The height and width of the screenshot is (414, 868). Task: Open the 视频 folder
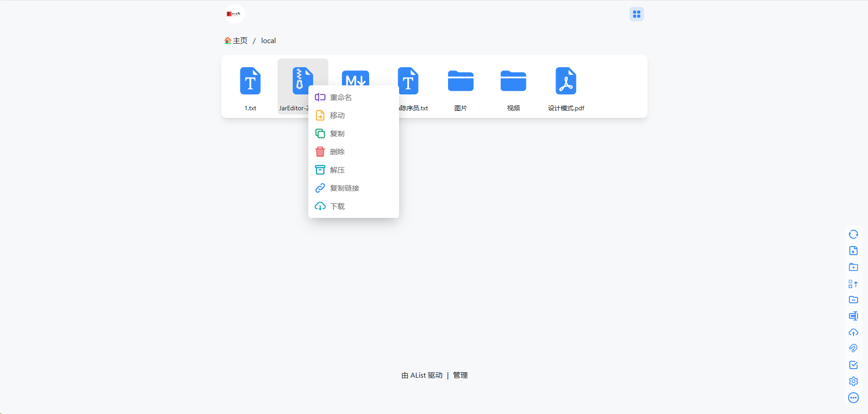513,87
